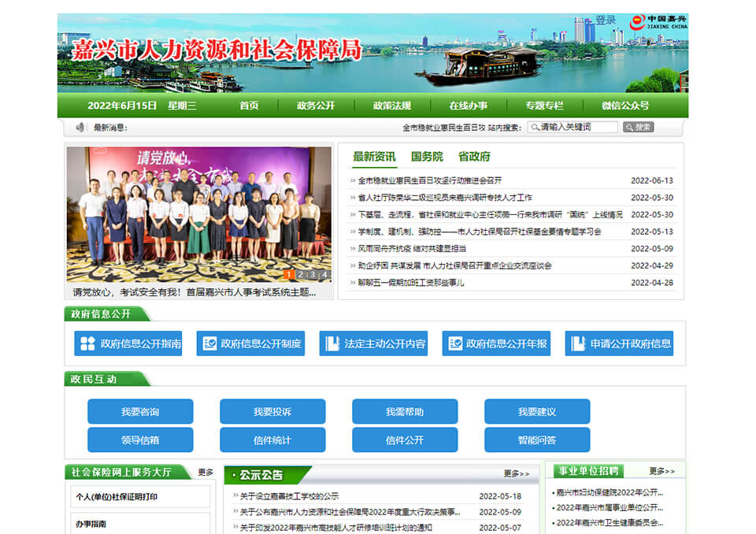The image size is (756, 534).
Task: Open 政务公开 in navigation bar
Action: [316, 106]
